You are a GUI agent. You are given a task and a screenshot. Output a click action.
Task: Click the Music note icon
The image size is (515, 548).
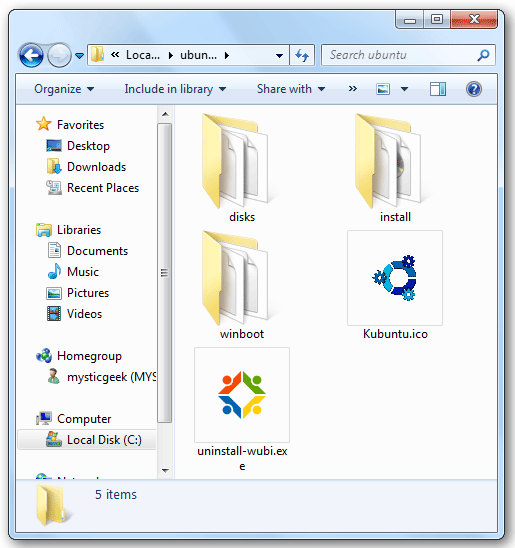(x=54, y=271)
